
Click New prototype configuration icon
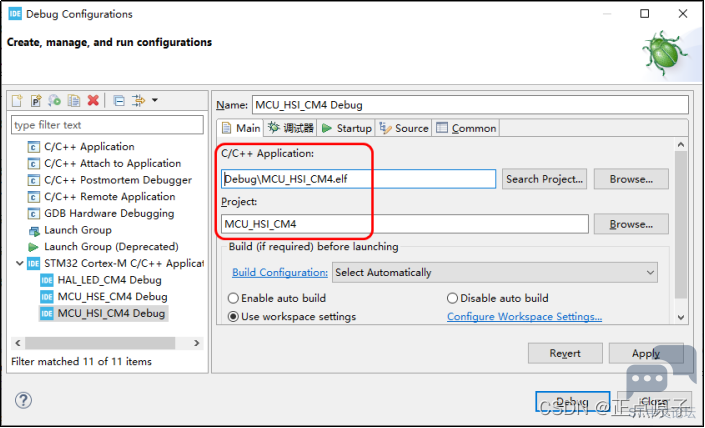(36, 100)
